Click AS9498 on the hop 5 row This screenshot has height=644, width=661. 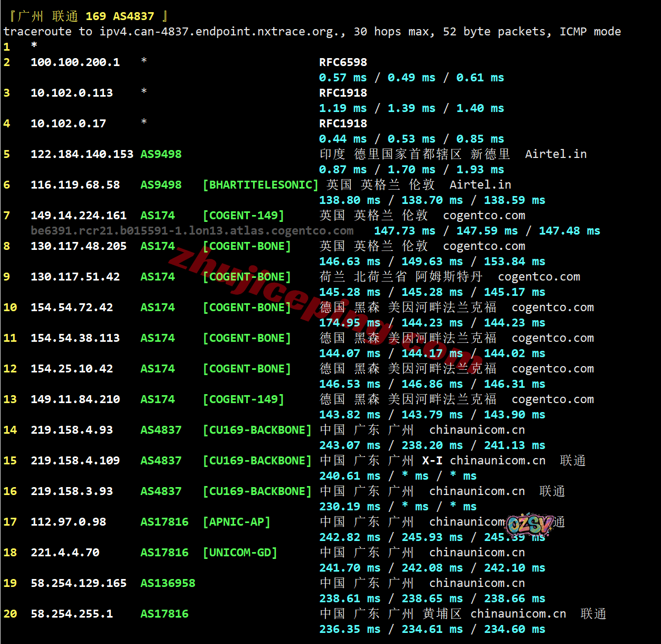click(x=161, y=154)
